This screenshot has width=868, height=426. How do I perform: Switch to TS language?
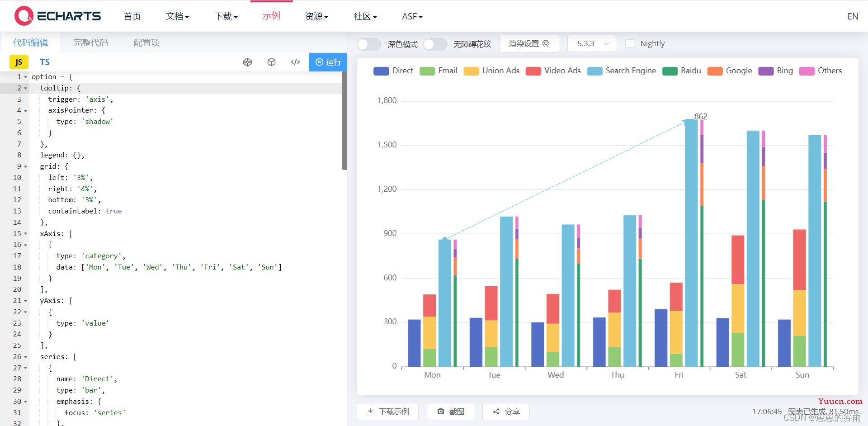(44, 62)
